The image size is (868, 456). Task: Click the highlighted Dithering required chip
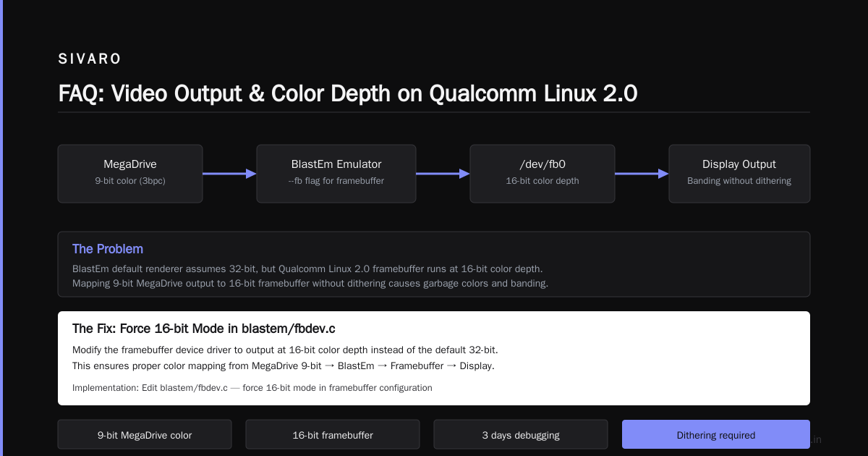(x=716, y=435)
